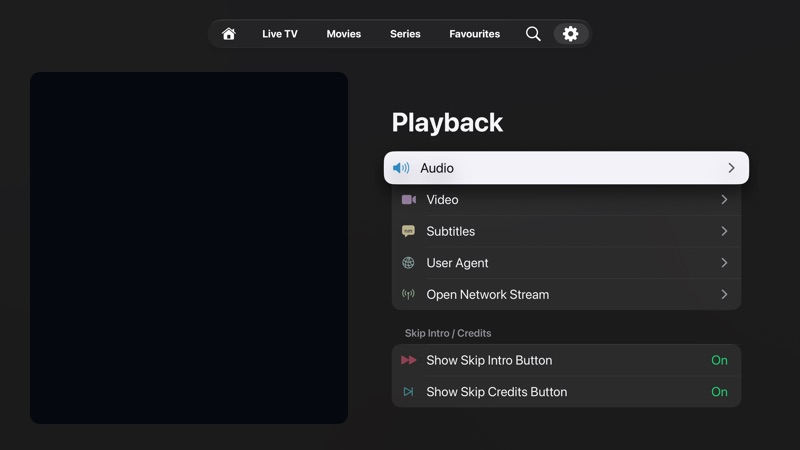The image size is (800, 450).
Task: Switch to the Movies tab
Action: pyautogui.click(x=343, y=34)
